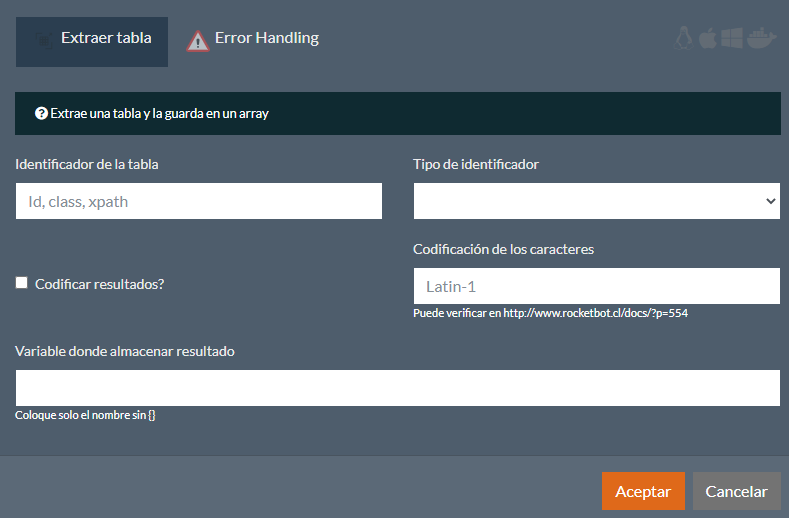Click the Codificación de los caracteres field
This screenshot has width=789, height=518.
click(x=596, y=286)
